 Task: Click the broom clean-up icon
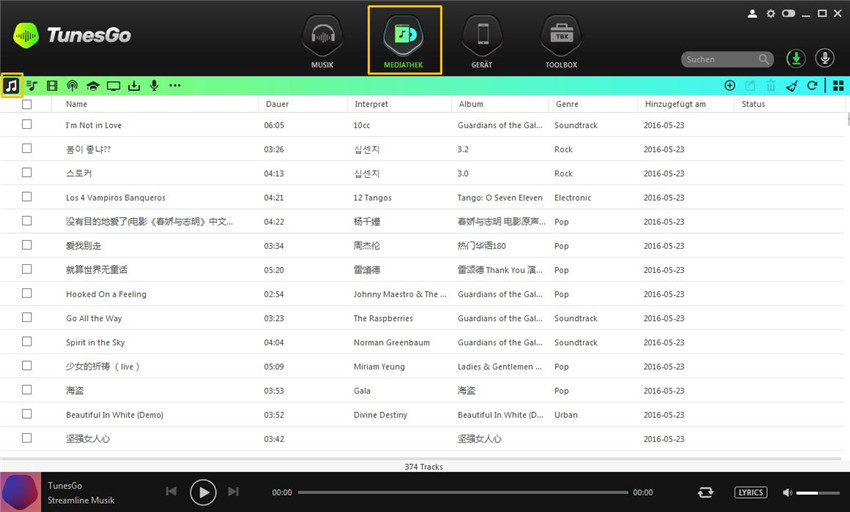(x=791, y=86)
